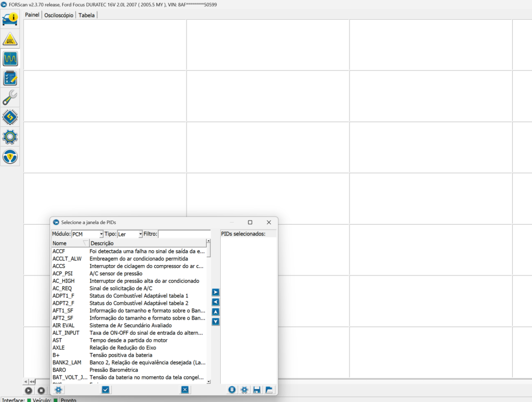Open the wrench service procedures section

[x=10, y=98]
